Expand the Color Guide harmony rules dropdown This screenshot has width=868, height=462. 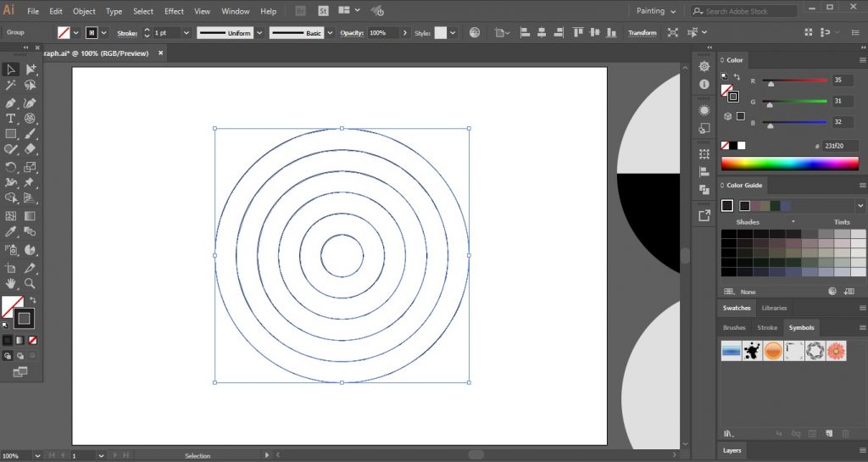[860, 205]
